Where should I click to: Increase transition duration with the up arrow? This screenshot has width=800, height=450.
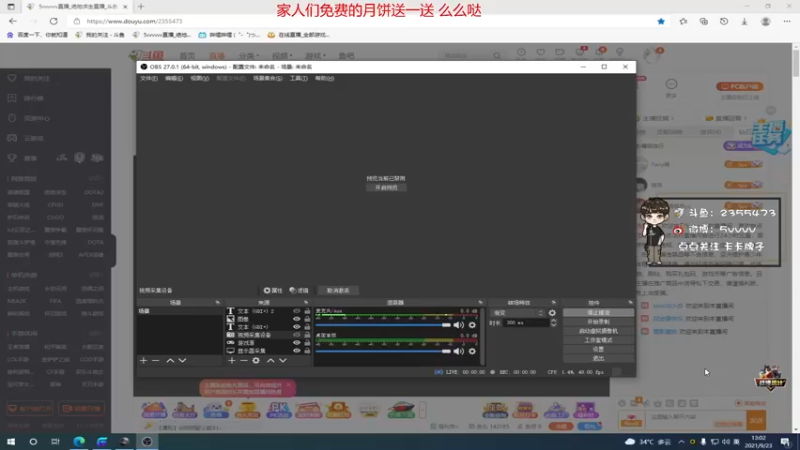[x=553, y=320]
